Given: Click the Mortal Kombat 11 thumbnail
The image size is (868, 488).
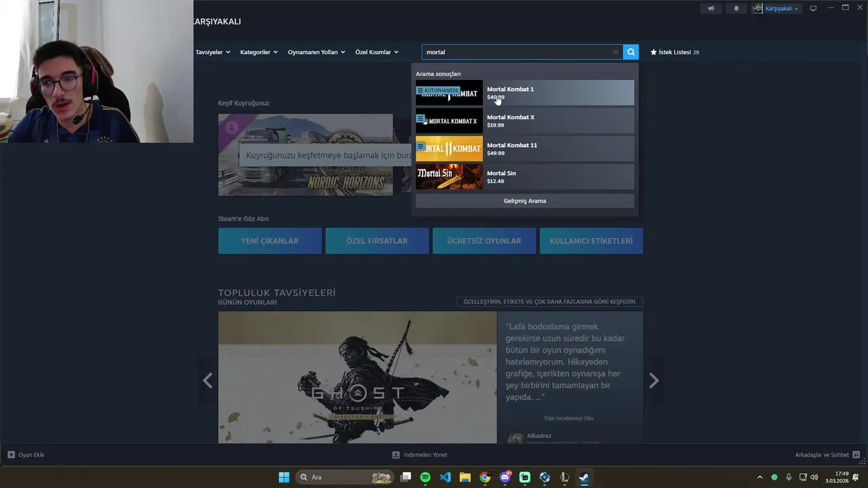Looking at the screenshot, I should pyautogui.click(x=449, y=149).
